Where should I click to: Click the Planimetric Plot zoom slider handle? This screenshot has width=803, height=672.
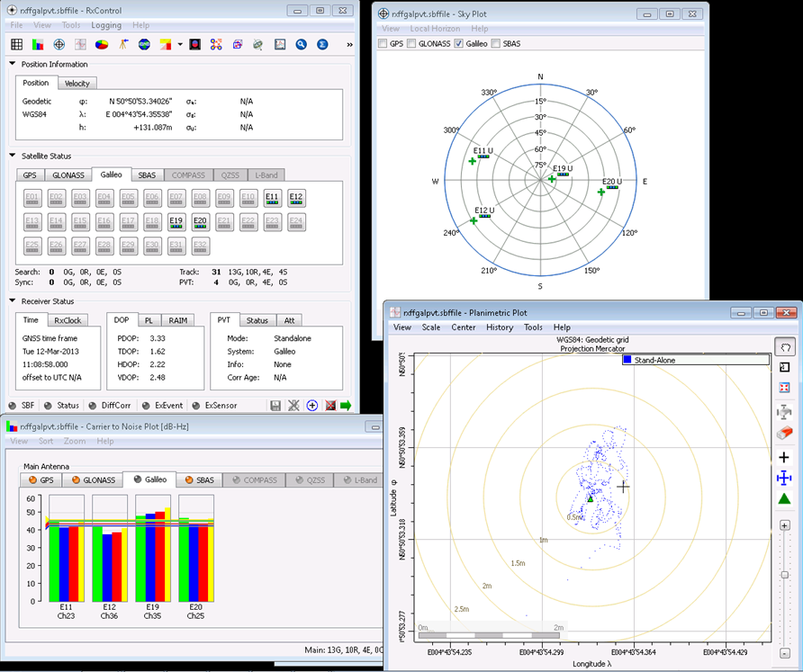point(784,574)
